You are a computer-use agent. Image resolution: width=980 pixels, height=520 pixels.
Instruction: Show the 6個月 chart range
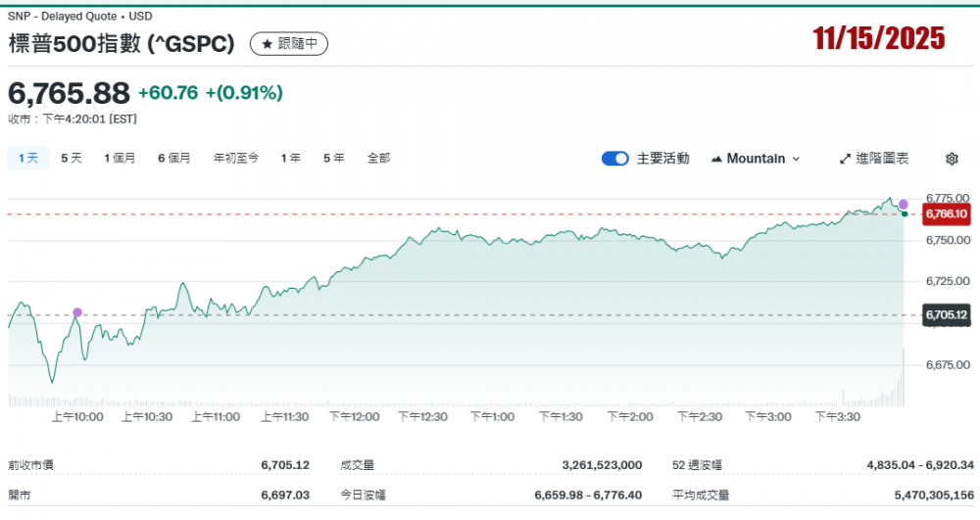174,158
